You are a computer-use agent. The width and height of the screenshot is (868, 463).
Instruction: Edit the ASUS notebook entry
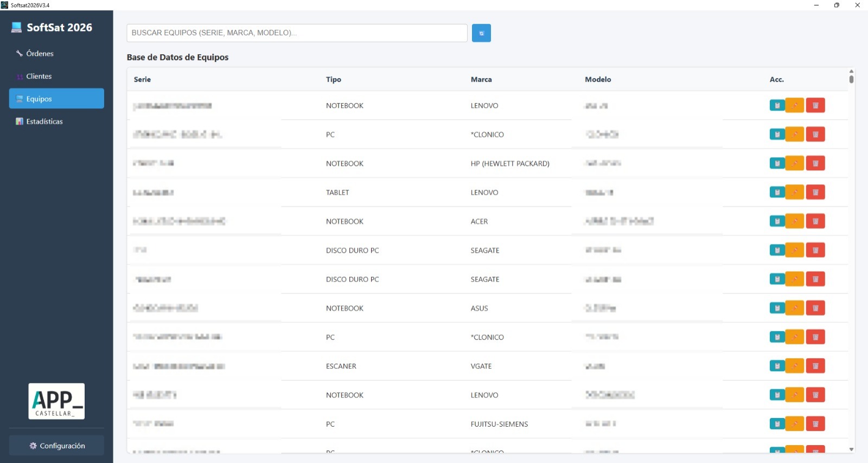coord(795,308)
